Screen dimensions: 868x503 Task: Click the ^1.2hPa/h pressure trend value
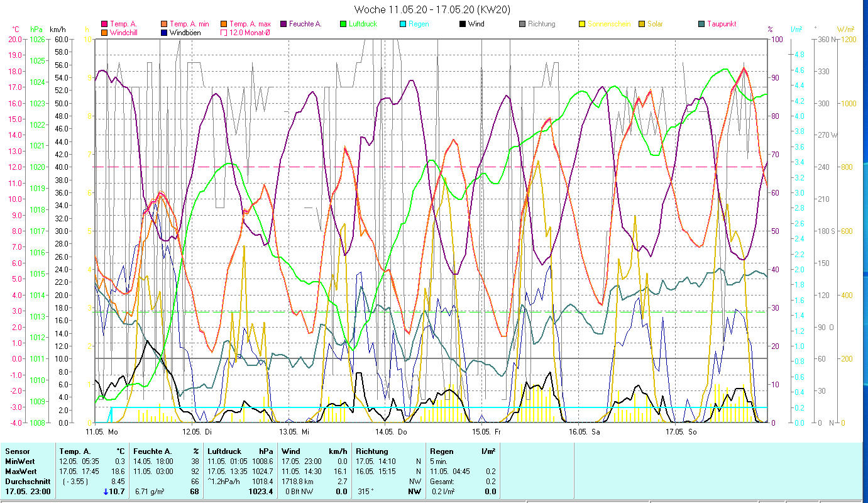[x=225, y=482]
